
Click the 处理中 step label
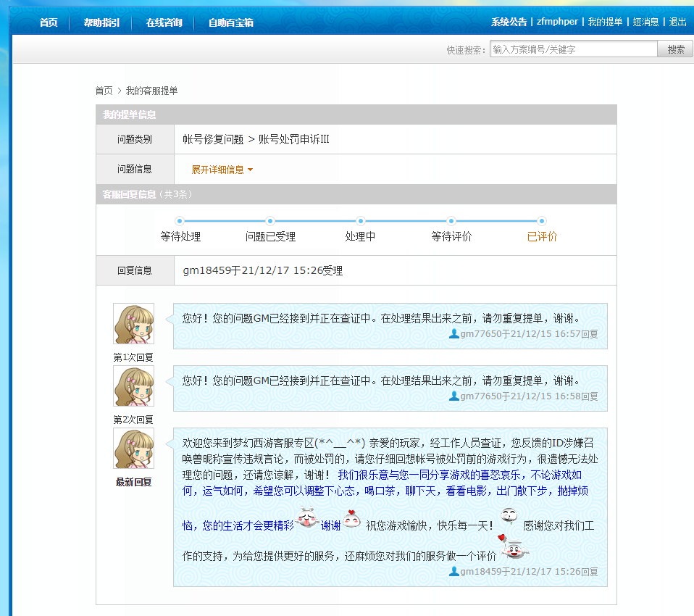360,236
